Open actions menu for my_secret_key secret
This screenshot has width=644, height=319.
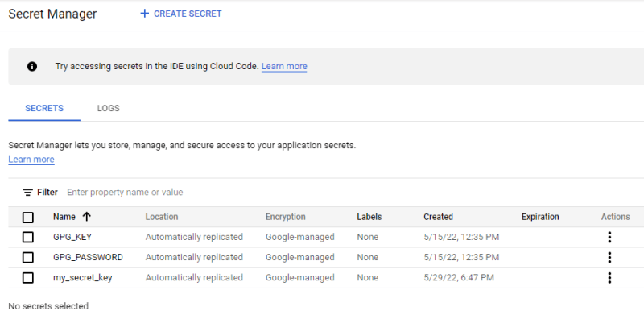(x=609, y=277)
